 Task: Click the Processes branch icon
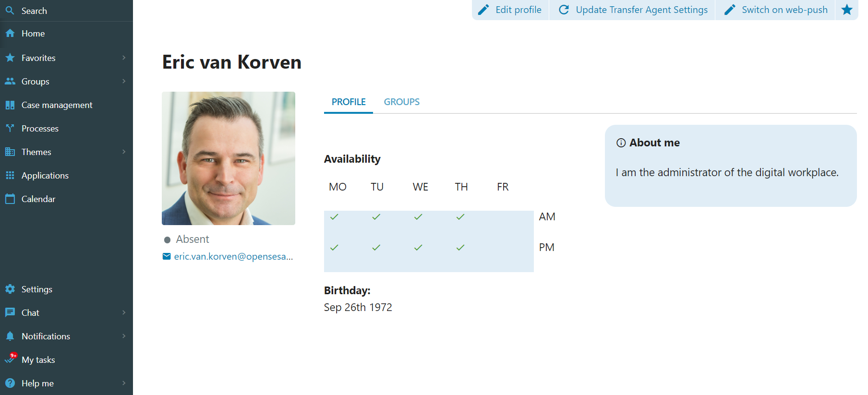coord(10,128)
